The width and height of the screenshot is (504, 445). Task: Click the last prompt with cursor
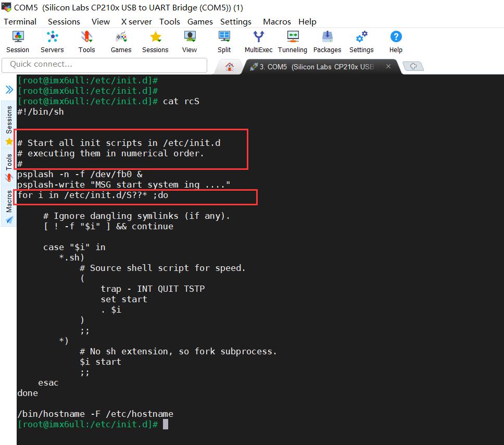(93, 424)
